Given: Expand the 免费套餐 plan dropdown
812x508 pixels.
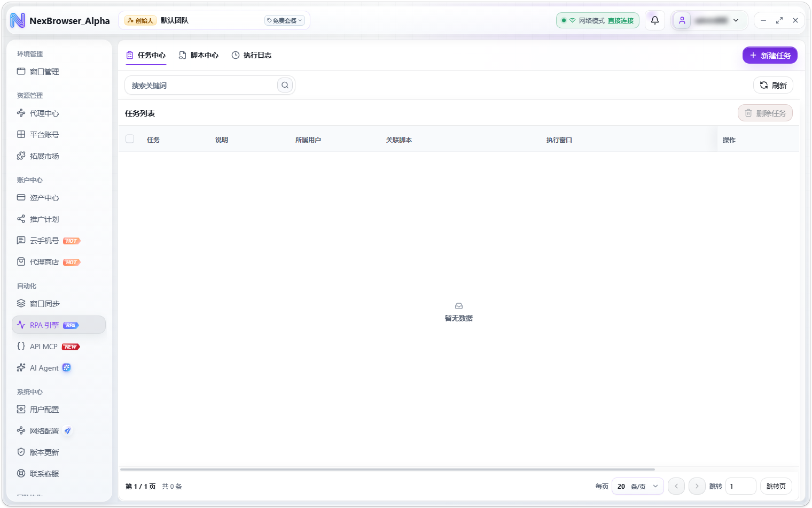Looking at the screenshot, I should 285,20.
